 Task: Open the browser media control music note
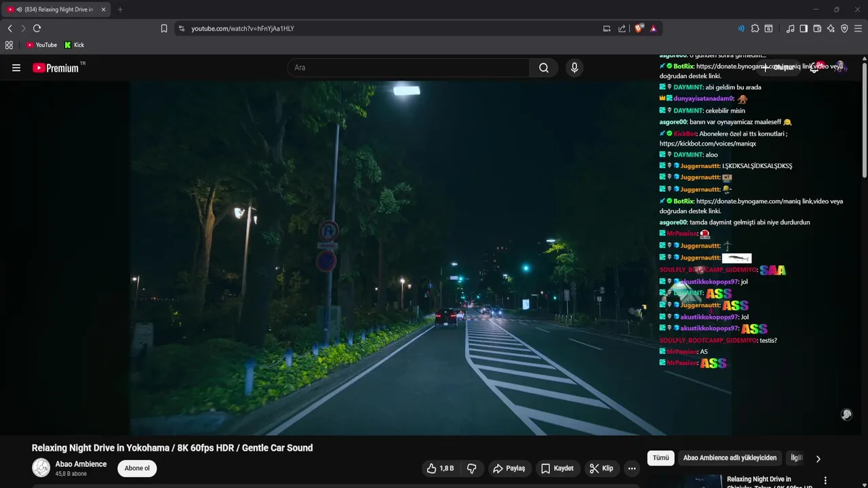click(790, 28)
